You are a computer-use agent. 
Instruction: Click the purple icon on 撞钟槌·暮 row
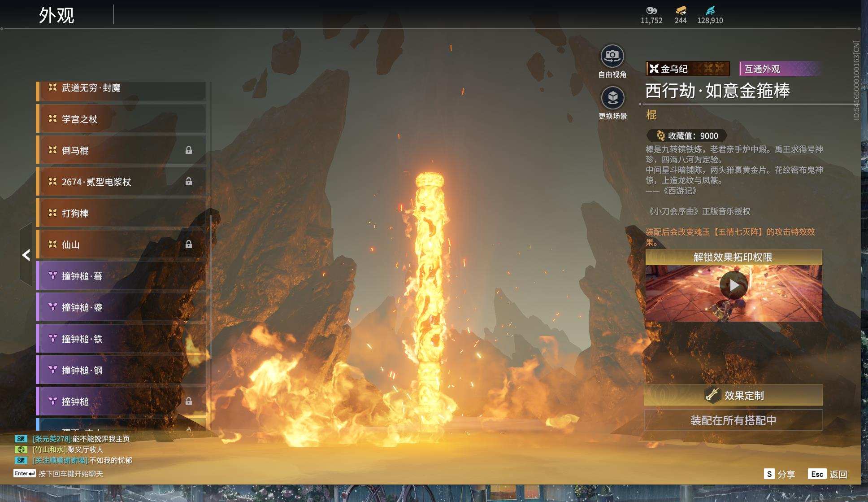[x=52, y=275]
